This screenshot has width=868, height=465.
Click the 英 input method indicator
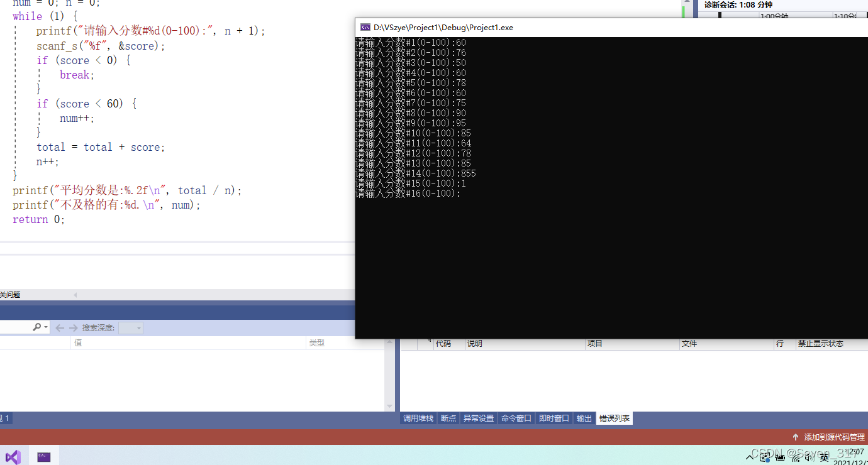click(824, 457)
